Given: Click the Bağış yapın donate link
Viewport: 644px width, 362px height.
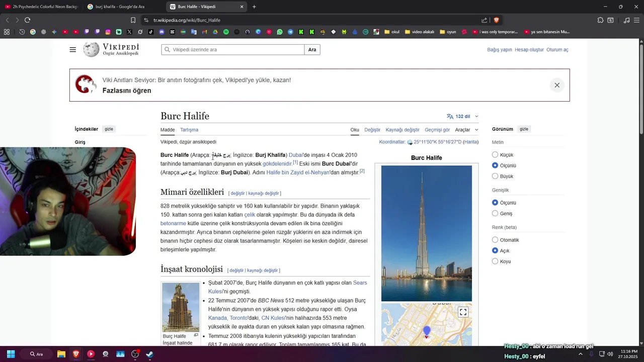Looking at the screenshot, I should (500, 50).
